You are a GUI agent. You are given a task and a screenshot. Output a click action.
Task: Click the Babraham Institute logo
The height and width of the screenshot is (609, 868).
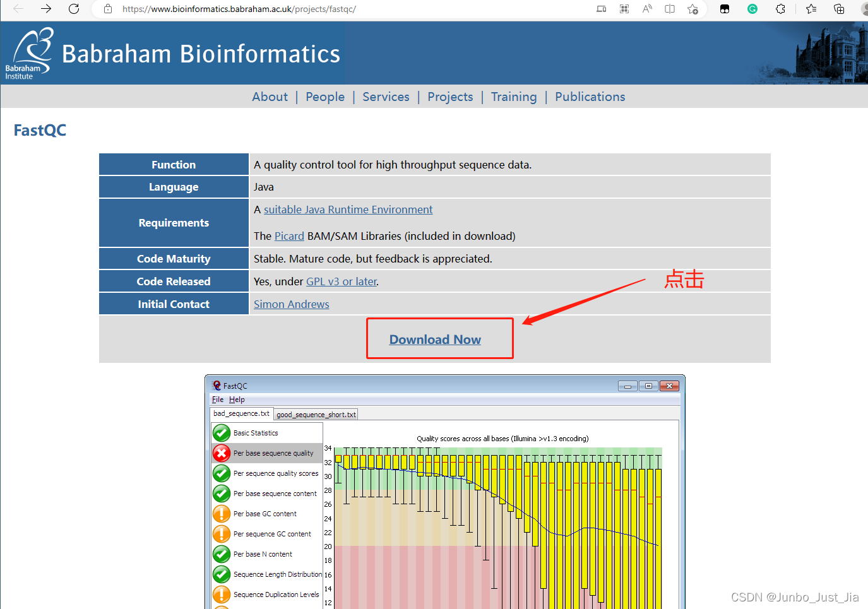coord(29,53)
